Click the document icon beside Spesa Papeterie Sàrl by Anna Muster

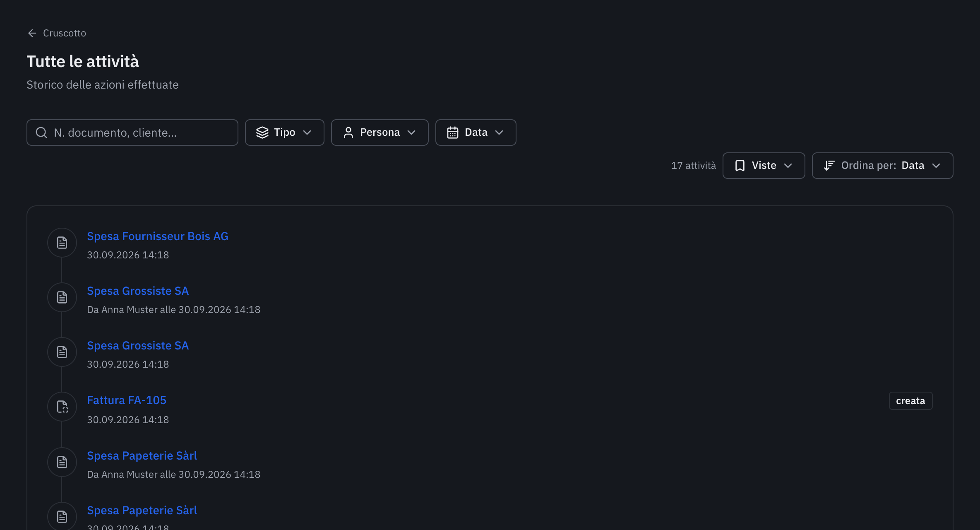pyautogui.click(x=62, y=462)
